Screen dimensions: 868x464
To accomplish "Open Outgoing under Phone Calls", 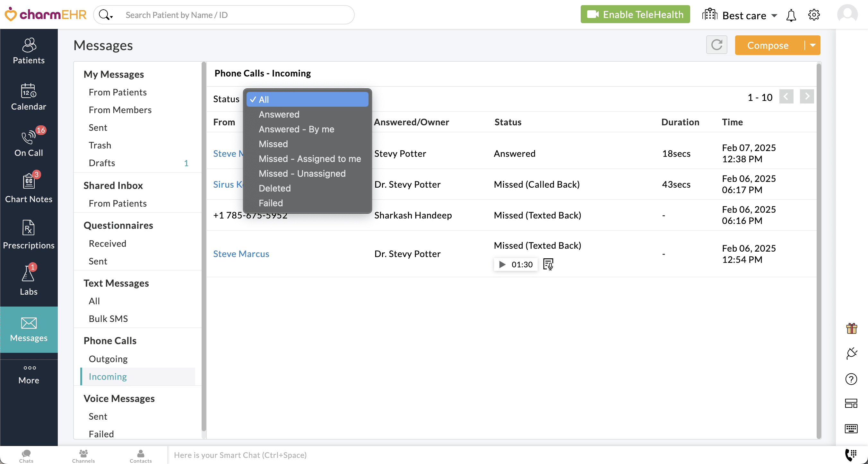I will point(108,359).
